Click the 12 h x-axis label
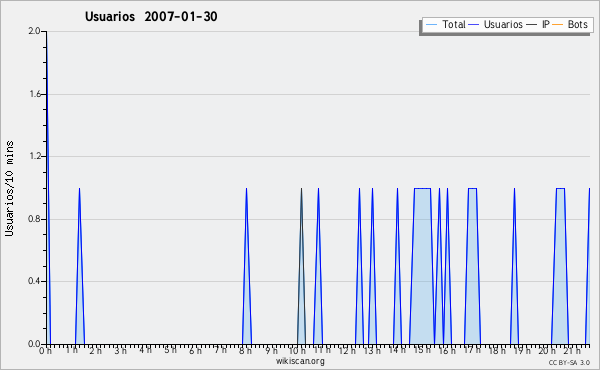 point(347,350)
